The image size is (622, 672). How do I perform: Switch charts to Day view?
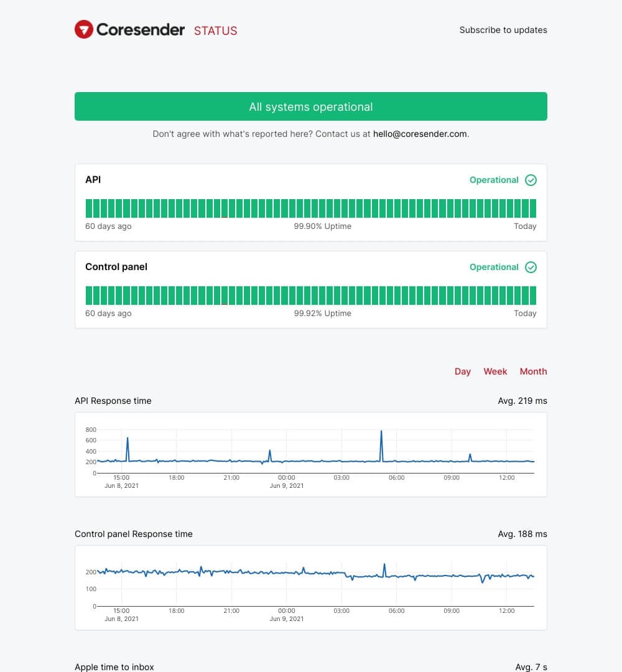tap(462, 371)
